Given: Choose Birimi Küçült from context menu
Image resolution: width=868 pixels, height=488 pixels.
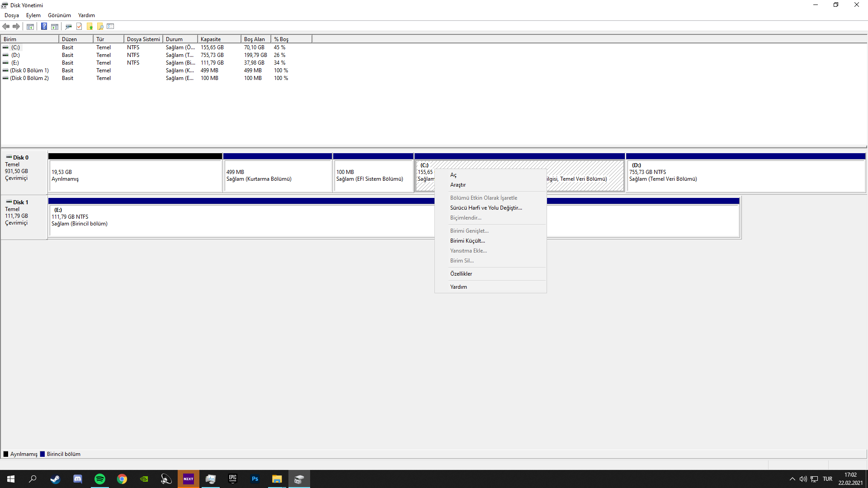Looking at the screenshot, I should tap(467, 241).
